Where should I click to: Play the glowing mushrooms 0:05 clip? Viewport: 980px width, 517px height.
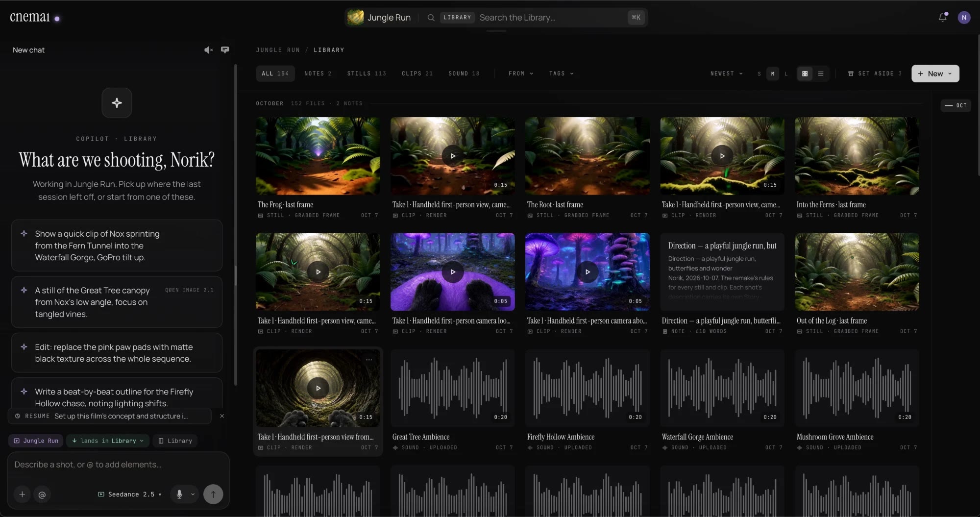(x=588, y=272)
